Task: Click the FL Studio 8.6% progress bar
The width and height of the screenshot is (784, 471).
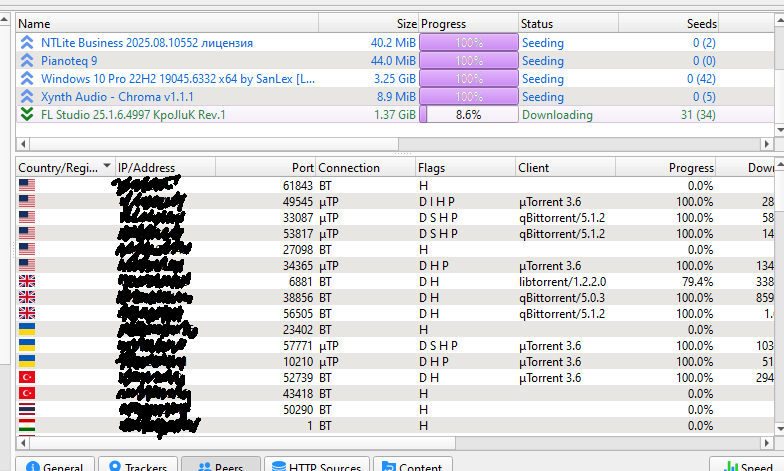Action: pyautogui.click(x=468, y=115)
